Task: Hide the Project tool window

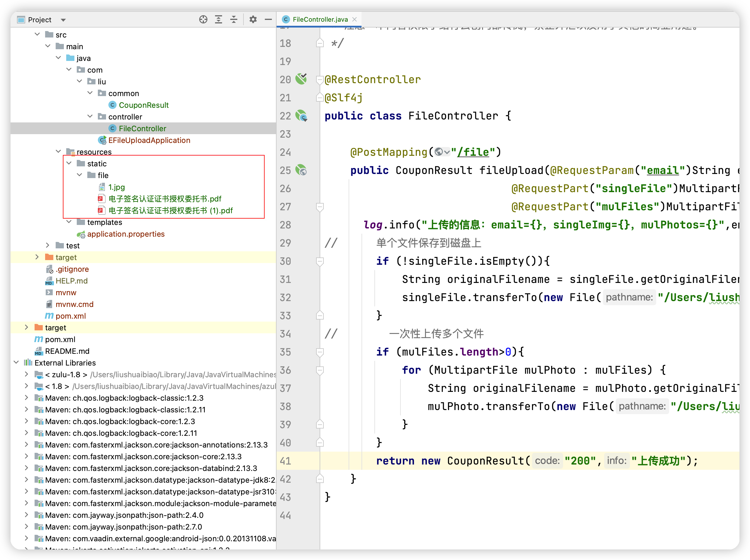Action: tap(268, 20)
